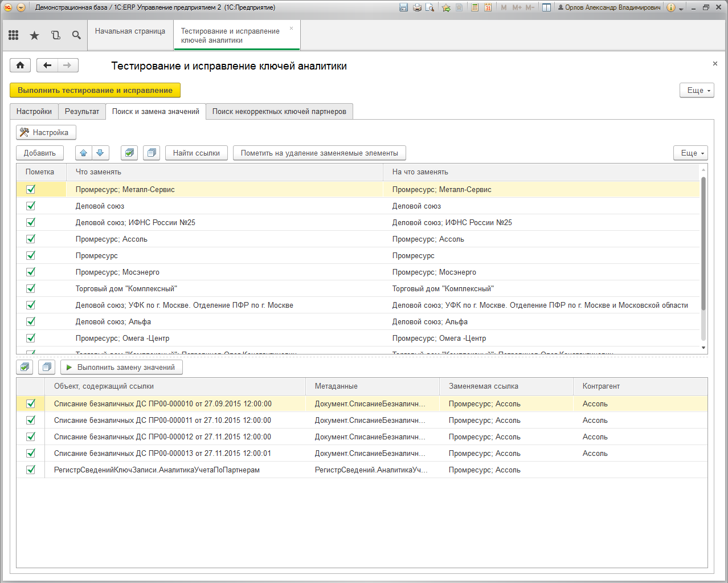Open the top-right Еще dropdown
This screenshot has width=728, height=583.
point(697,90)
